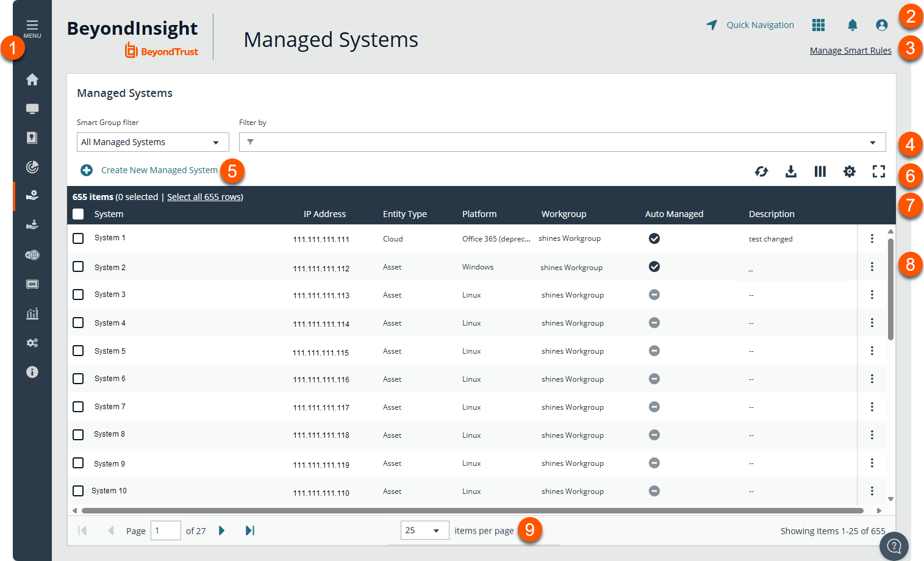Click Select all 655 rows
924x561 pixels.
(x=205, y=197)
